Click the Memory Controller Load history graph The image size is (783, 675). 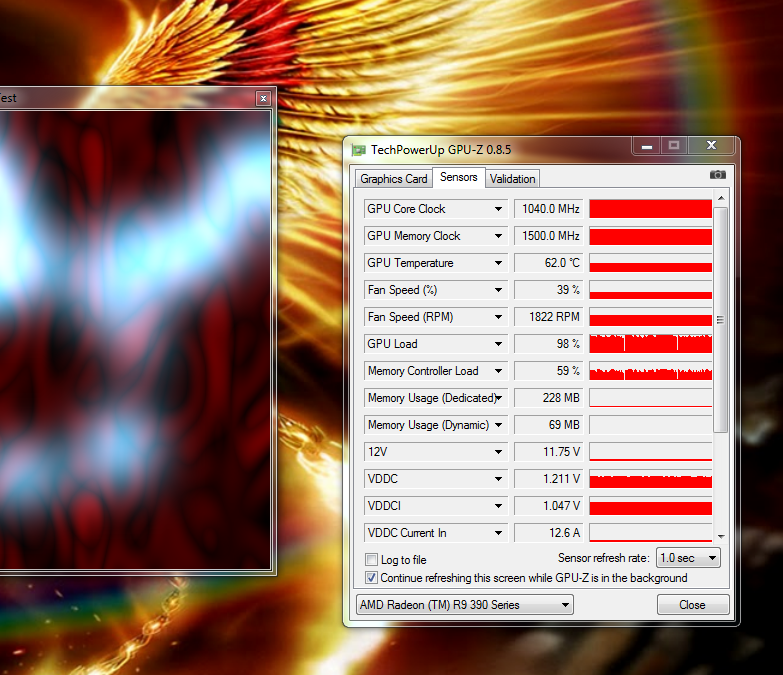click(x=651, y=370)
